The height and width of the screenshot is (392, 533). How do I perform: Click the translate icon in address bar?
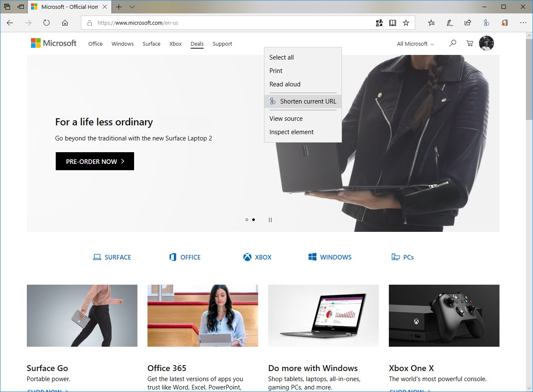[379, 23]
